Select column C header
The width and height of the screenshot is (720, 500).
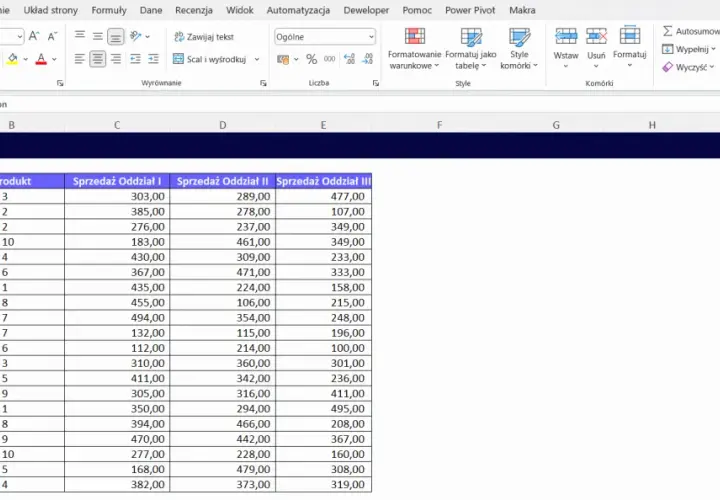coord(117,125)
